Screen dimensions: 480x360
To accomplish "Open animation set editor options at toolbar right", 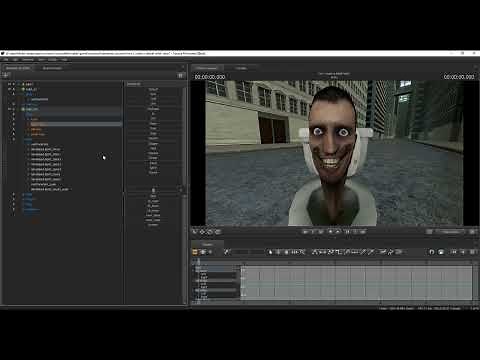I will click(x=180, y=76).
